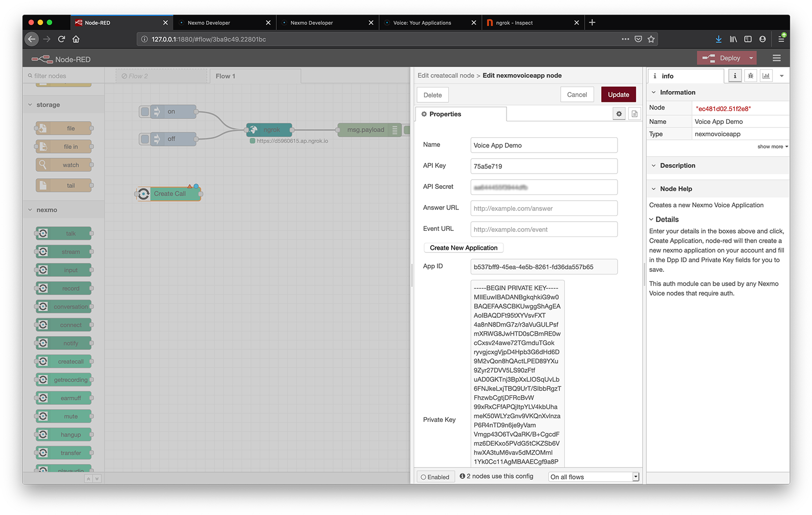Open page actions three-dots icon
The image size is (812, 515).
pyautogui.click(x=625, y=39)
